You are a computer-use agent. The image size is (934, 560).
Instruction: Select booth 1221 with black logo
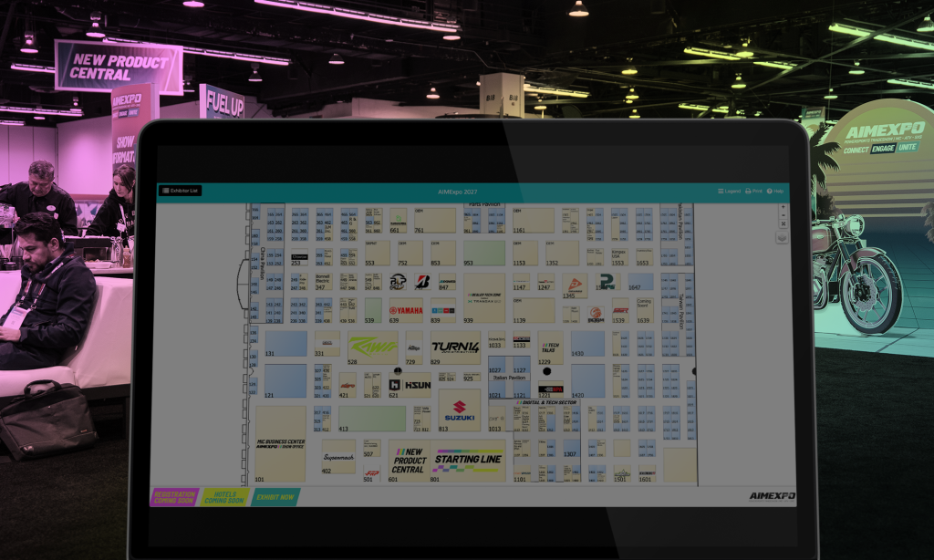(550, 389)
